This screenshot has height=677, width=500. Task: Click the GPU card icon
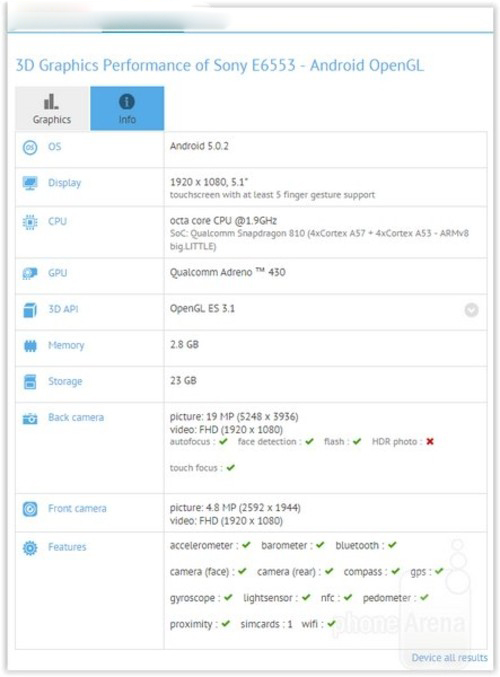30,273
